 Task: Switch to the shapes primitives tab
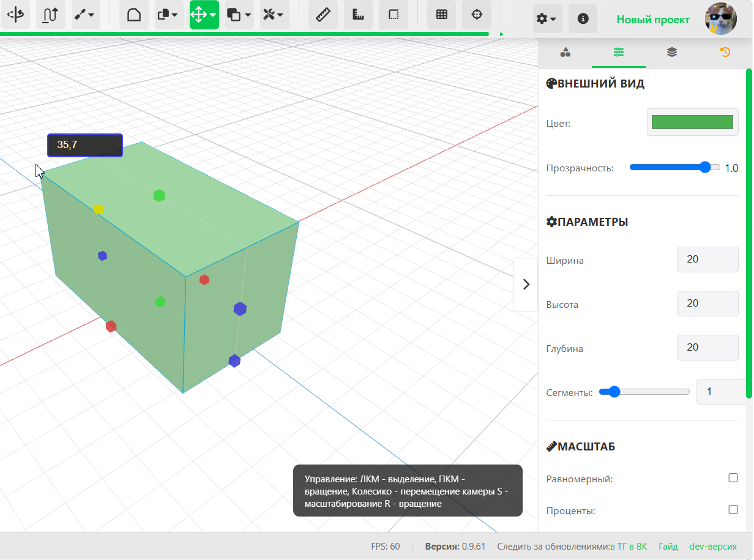[565, 52]
